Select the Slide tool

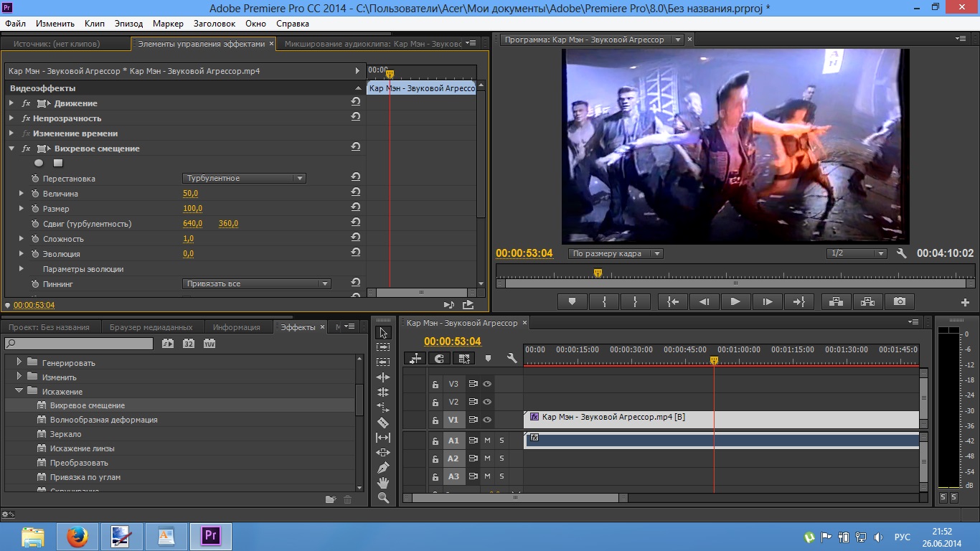click(383, 453)
